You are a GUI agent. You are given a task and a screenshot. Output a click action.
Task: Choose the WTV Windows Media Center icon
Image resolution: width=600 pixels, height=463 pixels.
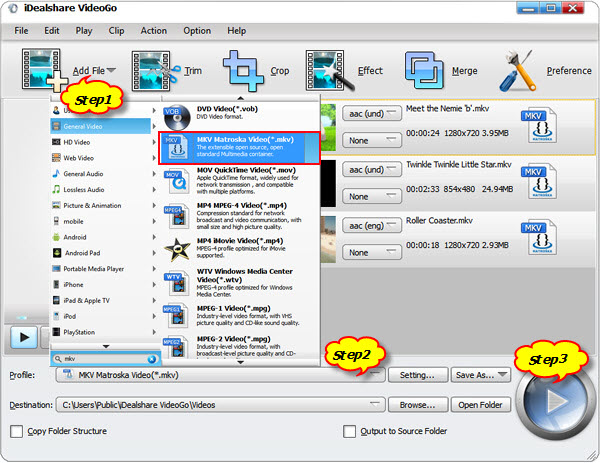point(176,282)
